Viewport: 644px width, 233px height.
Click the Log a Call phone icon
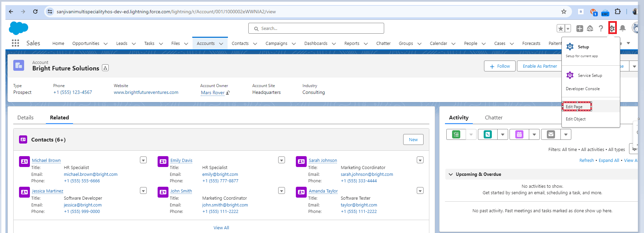tap(488, 135)
